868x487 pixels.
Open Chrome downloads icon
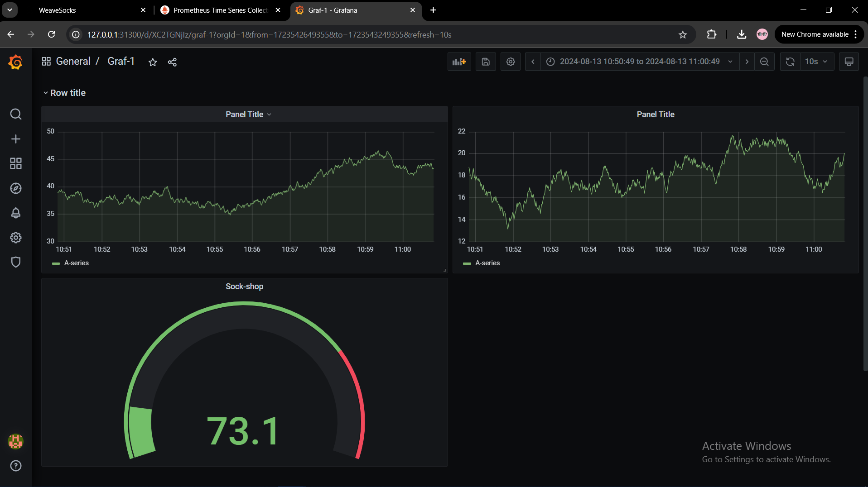click(742, 34)
